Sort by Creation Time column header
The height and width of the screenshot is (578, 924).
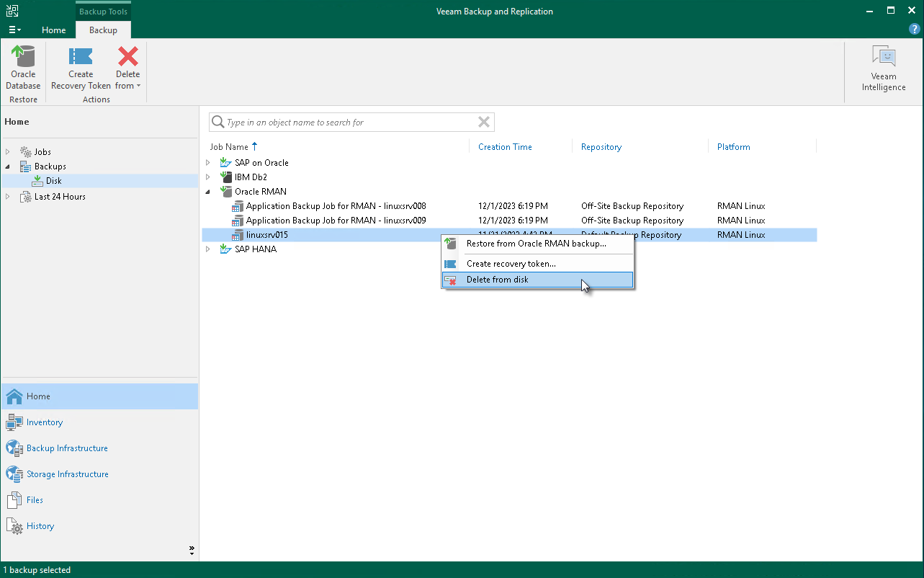point(505,147)
